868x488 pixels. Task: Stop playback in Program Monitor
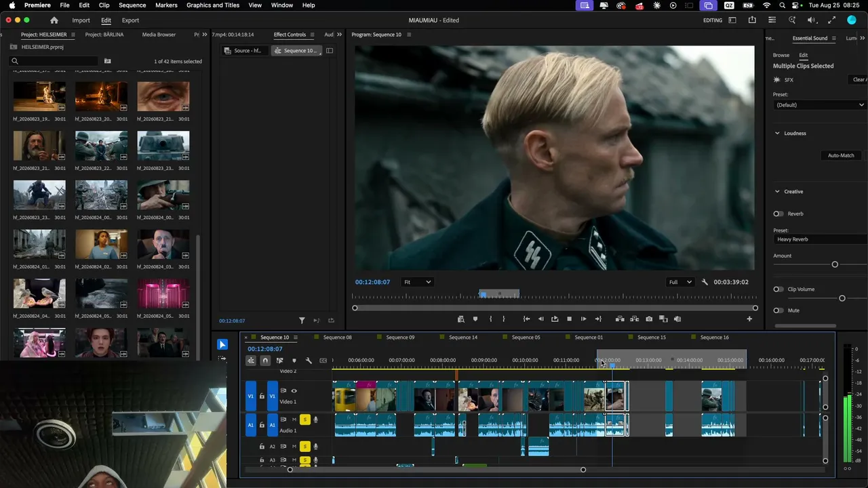pos(569,319)
